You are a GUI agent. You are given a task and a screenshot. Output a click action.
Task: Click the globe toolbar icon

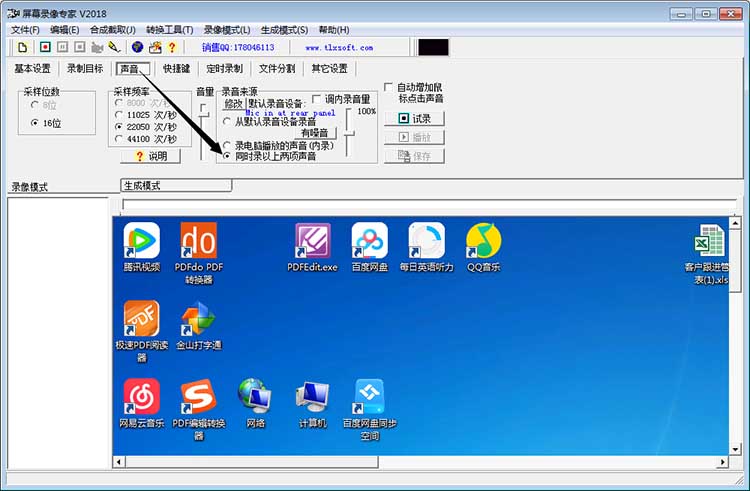click(x=137, y=47)
